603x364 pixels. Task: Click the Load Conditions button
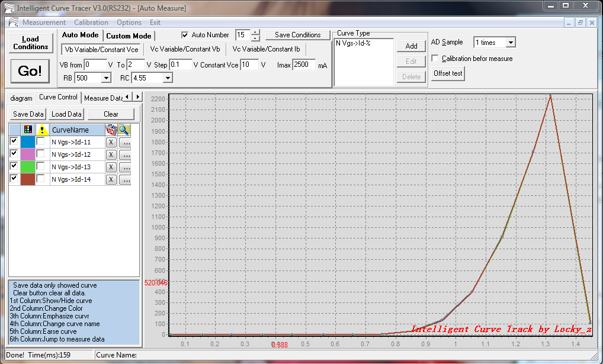(31, 43)
